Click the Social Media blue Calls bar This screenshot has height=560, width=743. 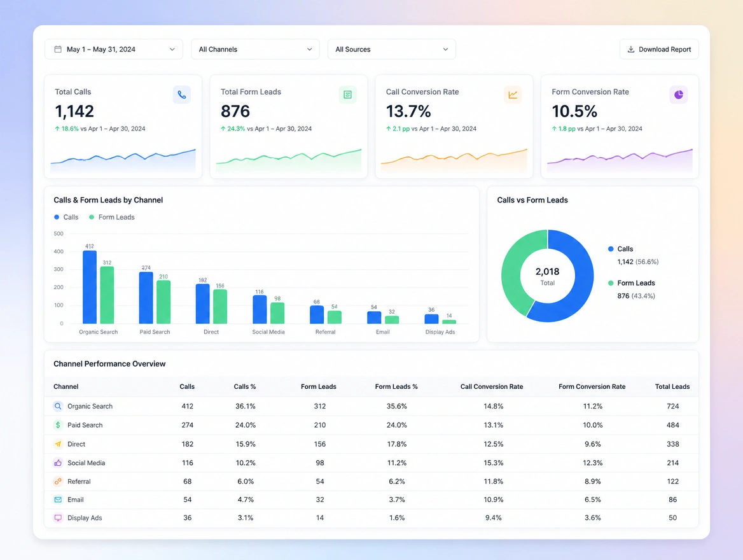pyautogui.click(x=260, y=310)
